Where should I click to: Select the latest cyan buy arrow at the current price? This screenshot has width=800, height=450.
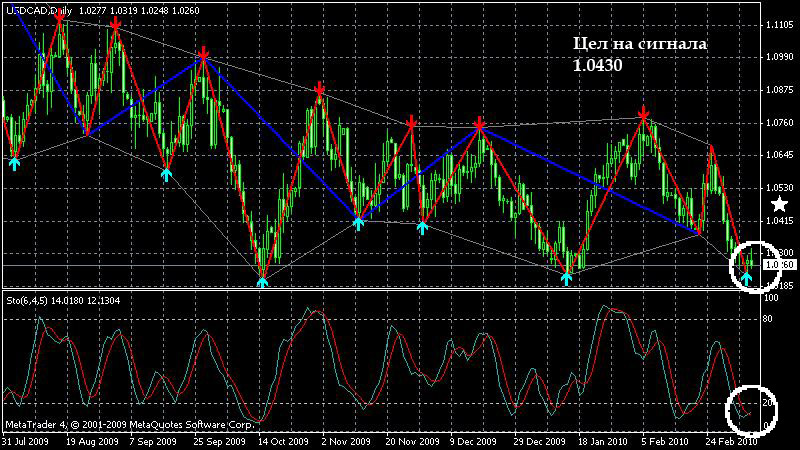coord(746,278)
